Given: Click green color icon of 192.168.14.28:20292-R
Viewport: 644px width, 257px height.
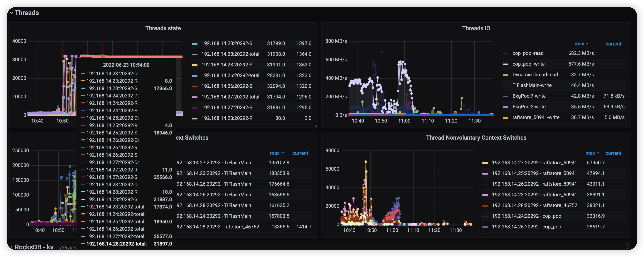Looking at the screenshot, I should coord(195,118).
